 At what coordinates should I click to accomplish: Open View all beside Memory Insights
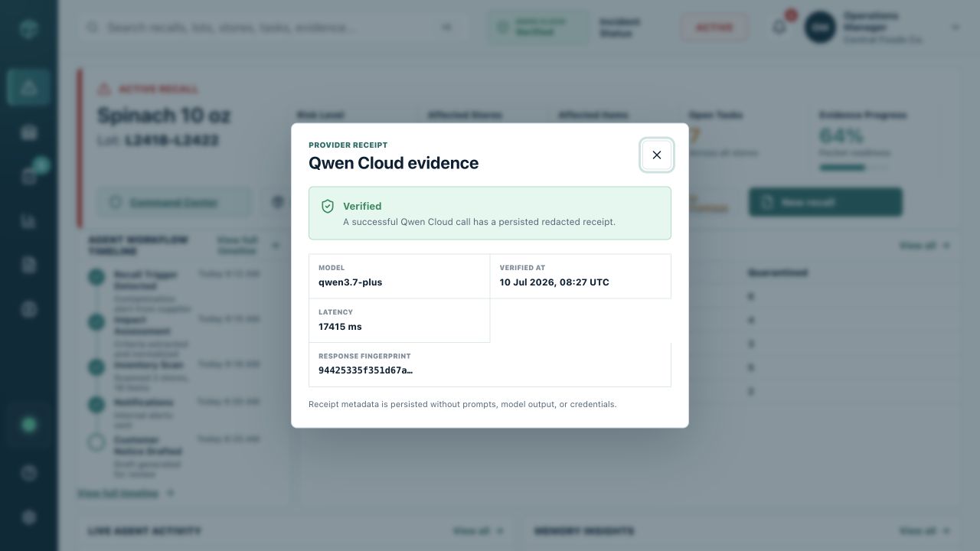point(925,530)
